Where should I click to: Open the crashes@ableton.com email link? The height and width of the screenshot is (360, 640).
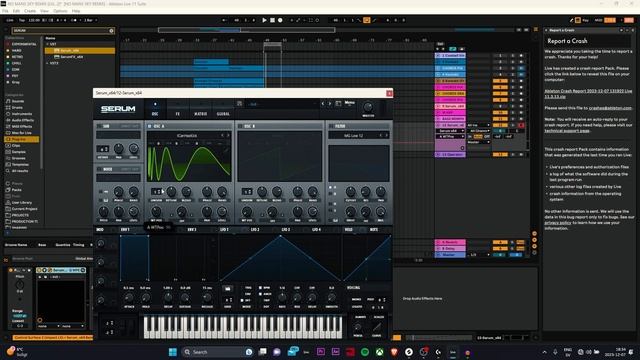[610, 108]
